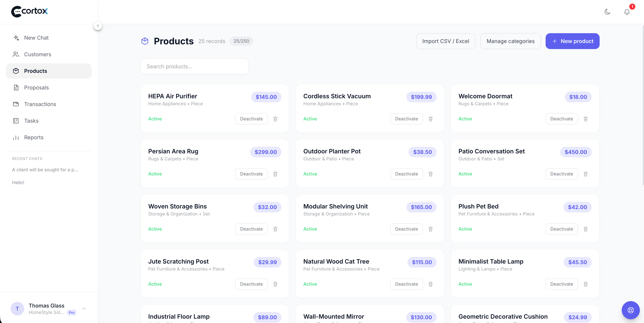Click the '25 records' count text
This screenshot has height=323, width=644.
tap(212, 41)
